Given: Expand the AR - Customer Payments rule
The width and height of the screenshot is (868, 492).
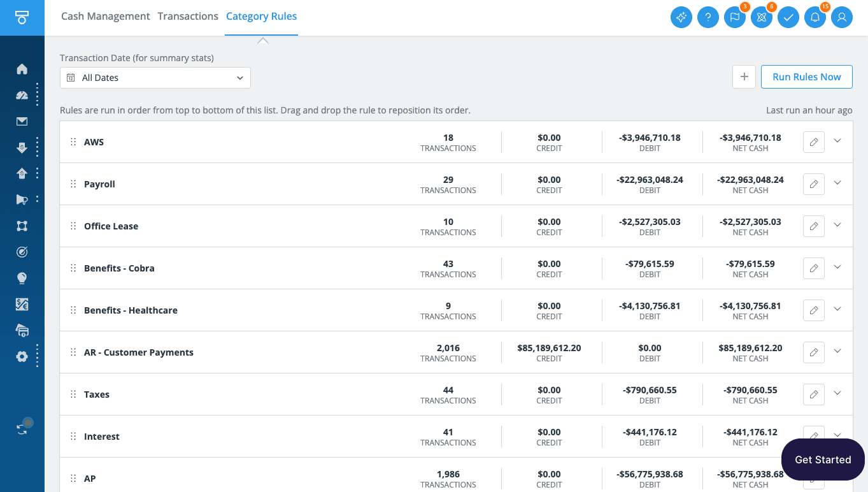Looking at the screenshot, I should [837, 352].
